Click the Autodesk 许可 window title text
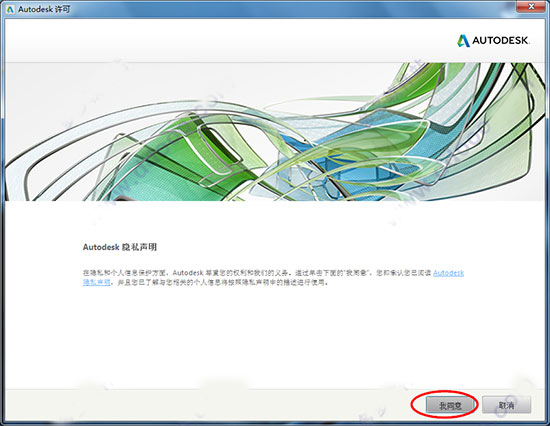 44,9
